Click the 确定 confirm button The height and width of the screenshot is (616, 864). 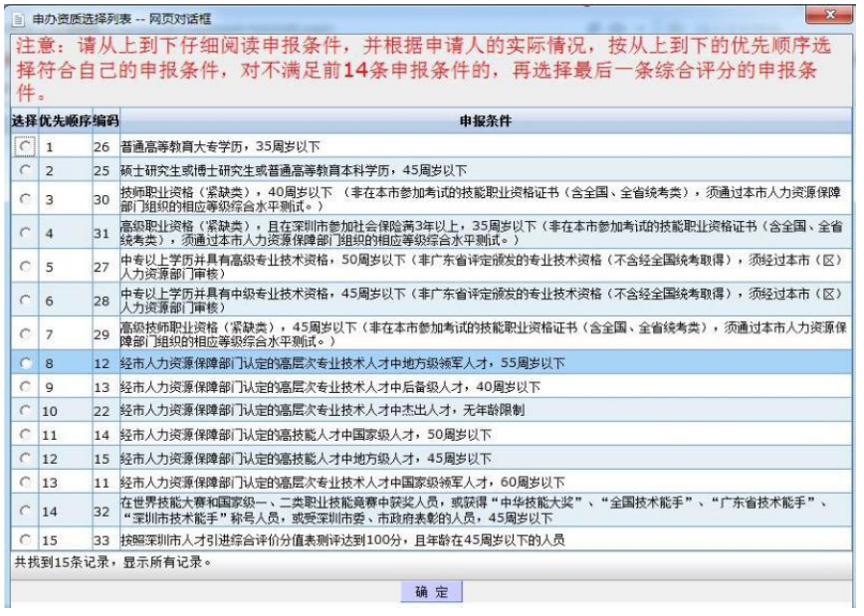(x=431, y=592)
